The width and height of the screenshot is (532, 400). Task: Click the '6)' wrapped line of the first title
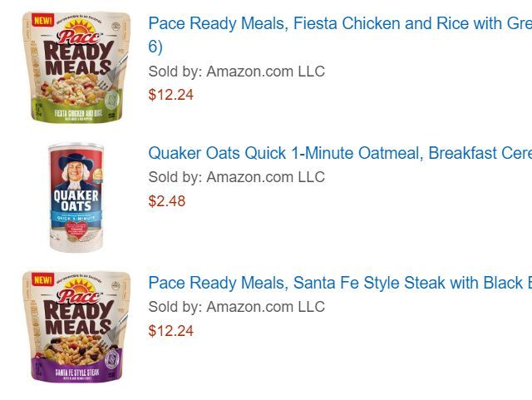tap(155, 47)
